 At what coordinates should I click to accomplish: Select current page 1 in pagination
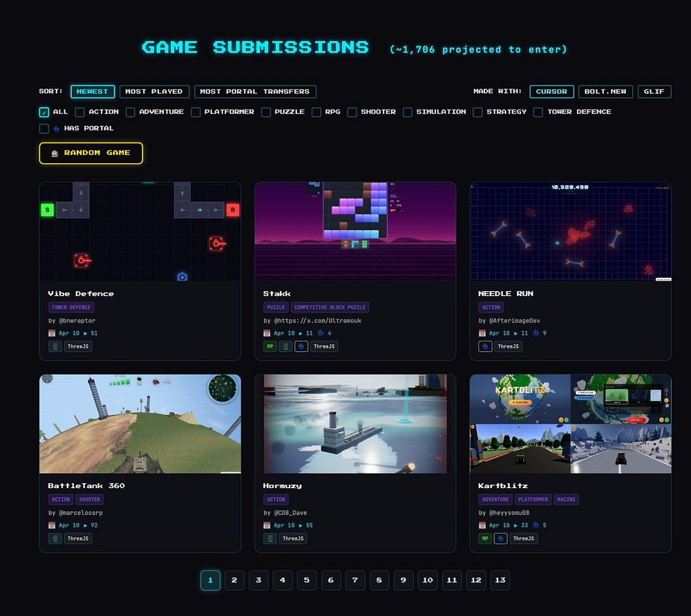[210, 580]
